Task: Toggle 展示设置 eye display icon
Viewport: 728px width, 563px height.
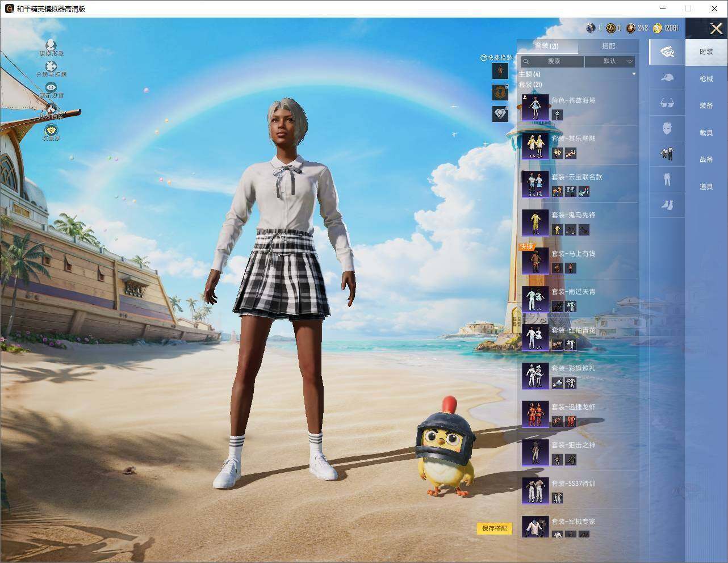Action: [x=51, y=87]
